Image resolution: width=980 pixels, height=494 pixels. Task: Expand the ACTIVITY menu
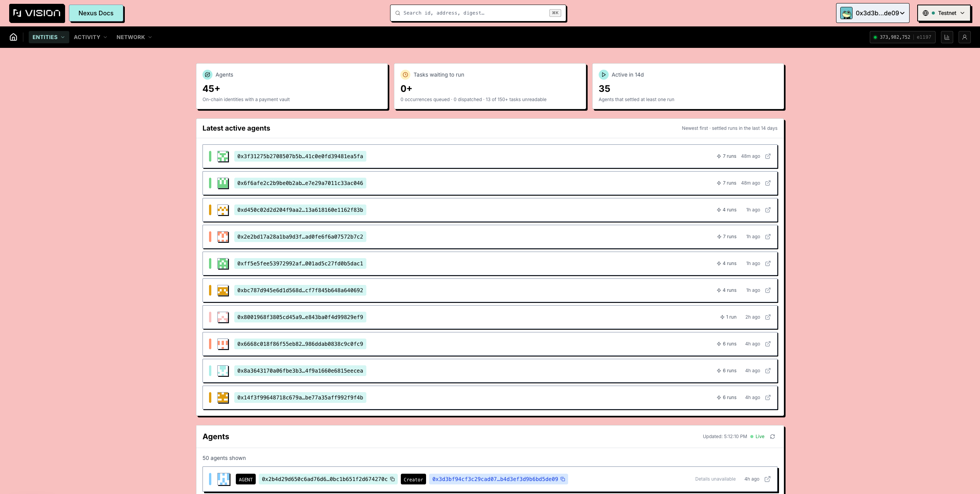point(90,37)
